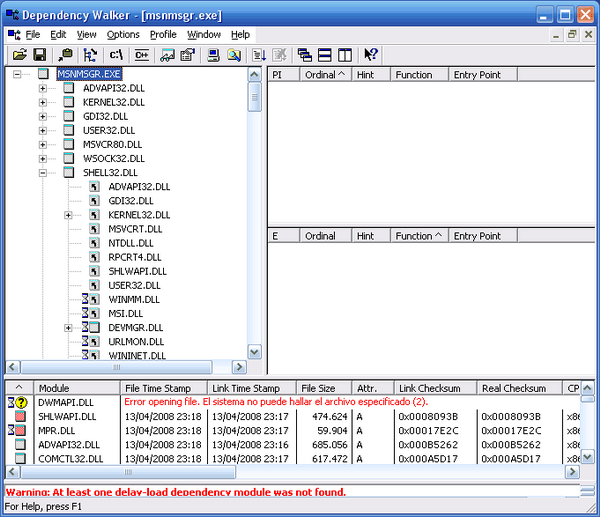The height and width of the screenshot is (517, 600).
Task: Click the module icon beside COMCTL32.DLL in list
Action: 20,458
